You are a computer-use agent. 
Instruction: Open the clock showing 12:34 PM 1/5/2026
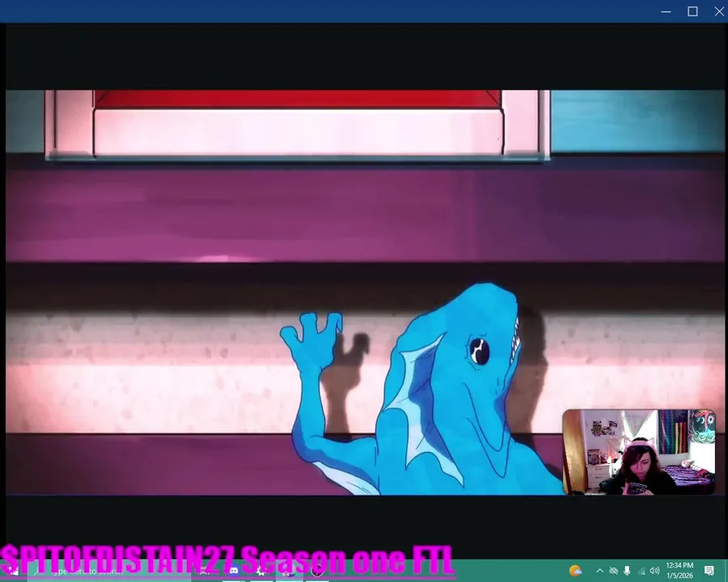(x=679, y=571)
